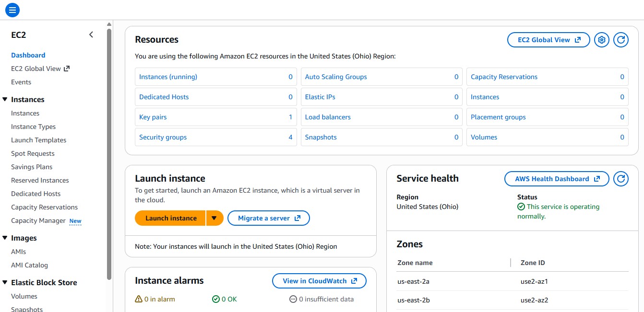Collapse the Images section in the sidebar
The image size is (644, 312).
point(5,238)
